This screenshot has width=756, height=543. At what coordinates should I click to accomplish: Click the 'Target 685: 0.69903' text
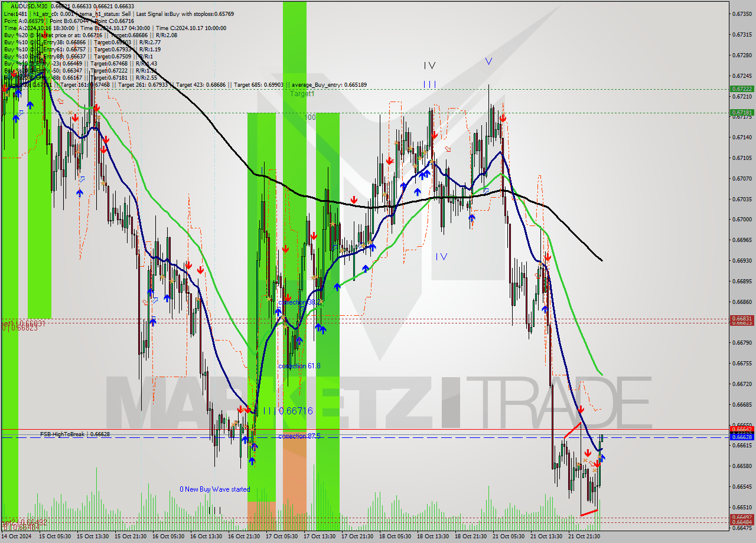click(x=258, y=85)
